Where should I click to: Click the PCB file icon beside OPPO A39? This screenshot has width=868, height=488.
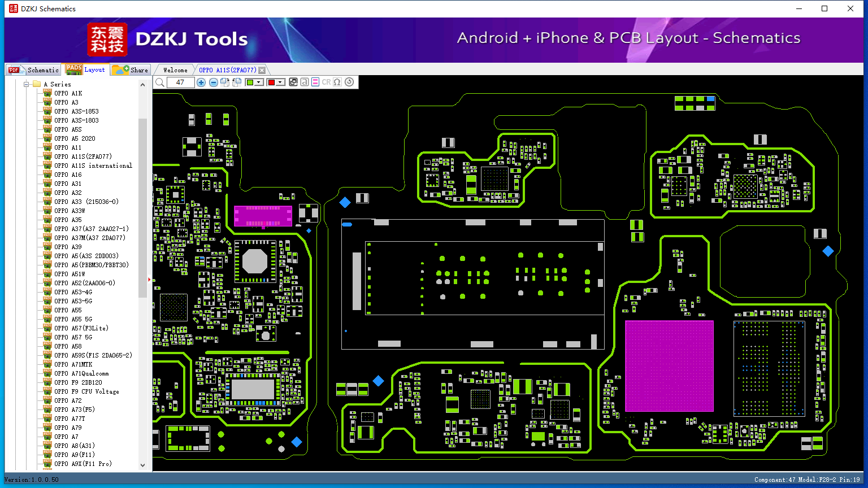pyautogui.click(x=47, y=247)
